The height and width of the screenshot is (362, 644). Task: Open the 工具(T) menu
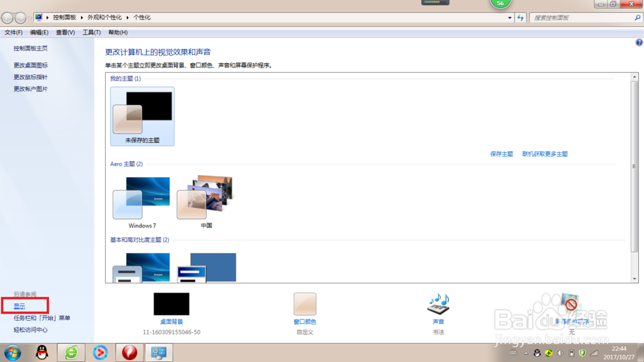91,32
